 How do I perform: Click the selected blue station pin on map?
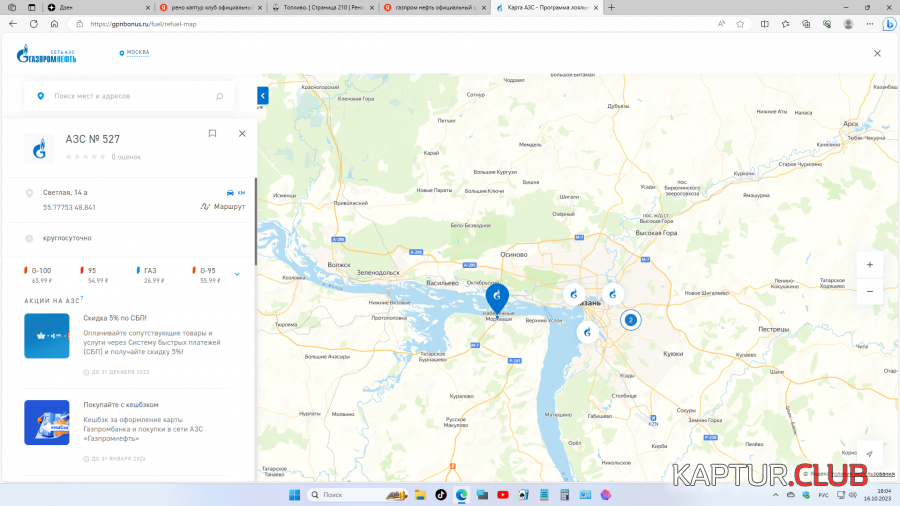coord(497,297)
